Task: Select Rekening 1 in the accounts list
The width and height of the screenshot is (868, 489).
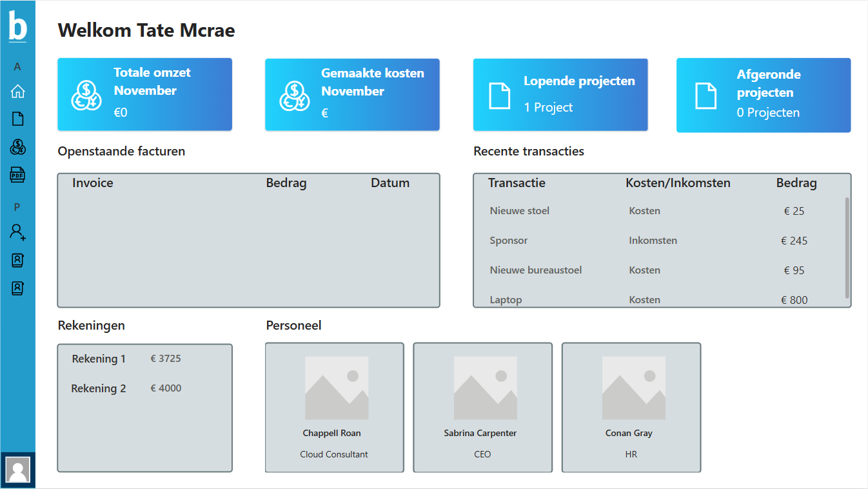Action: pos(99,359)
